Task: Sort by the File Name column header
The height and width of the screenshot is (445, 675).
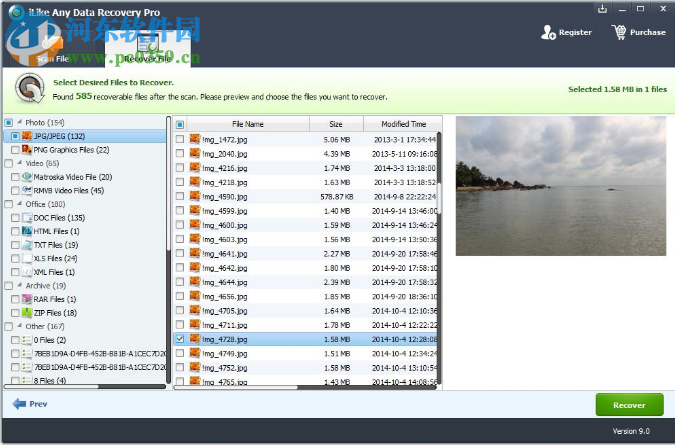Action: point(248,124)
